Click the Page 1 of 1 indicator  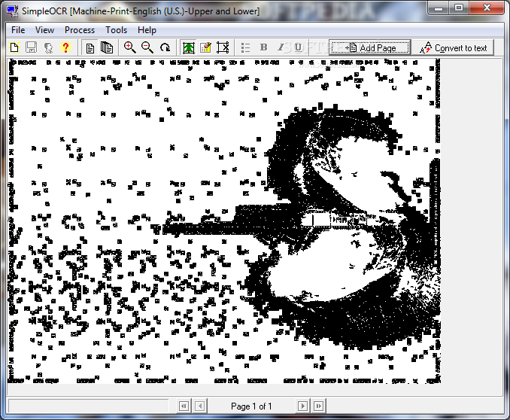coord(251,406)
